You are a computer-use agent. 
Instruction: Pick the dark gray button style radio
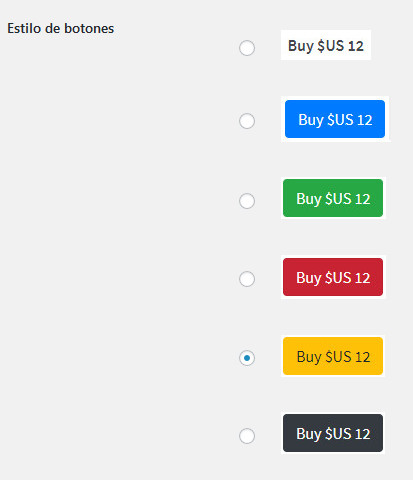click(x=247, y=436)
